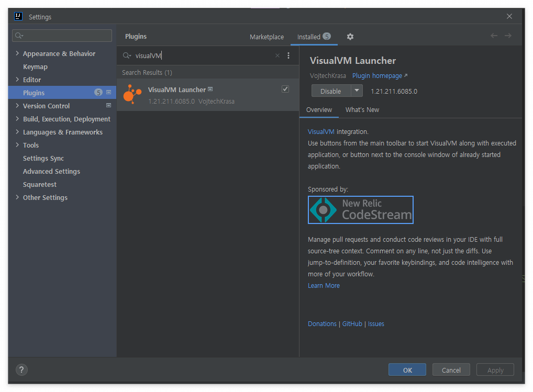Switch to the Installed tab
Viewport: 533px width, 392px height.
[314, 37]
